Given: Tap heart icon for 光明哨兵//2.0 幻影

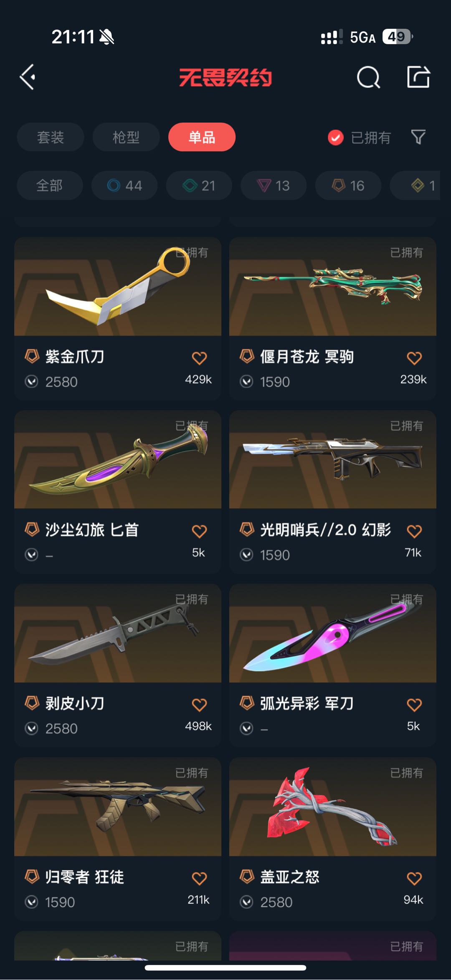Looking at the screenshot, I should point(414,531).
